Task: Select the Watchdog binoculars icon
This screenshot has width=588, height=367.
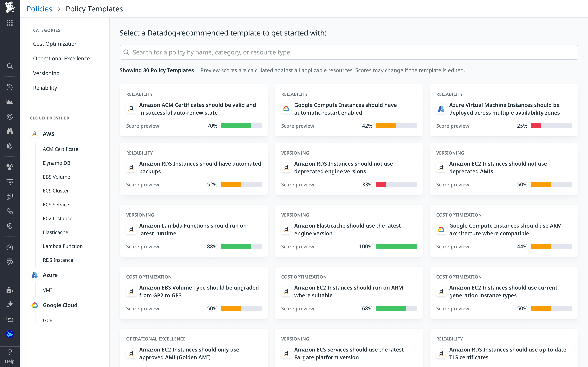Action: click(x=10, y=131)
